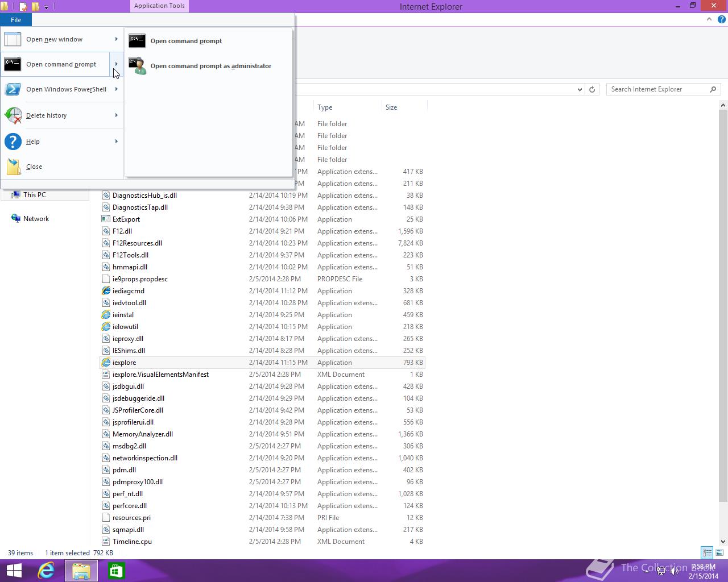Show hidden system tray icons
728x582 pixels.
click(647, 571)
